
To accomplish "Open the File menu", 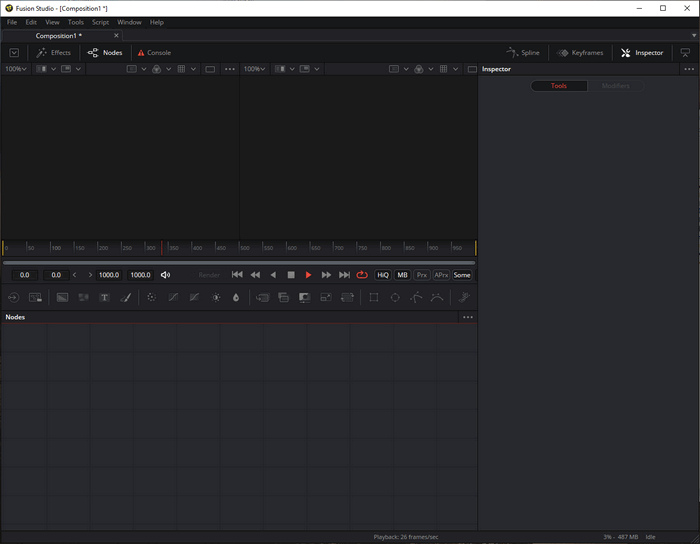I will pos(12,22).
